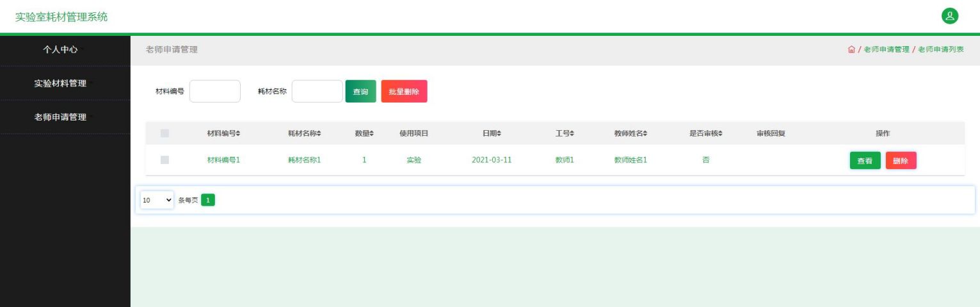
Task: Click the 操作 column header
Action: click(x=883, y=133)
